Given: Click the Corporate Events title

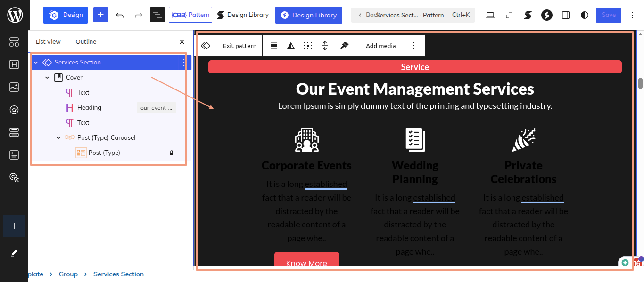Looking at the screenshot, I should coord(306,166).
